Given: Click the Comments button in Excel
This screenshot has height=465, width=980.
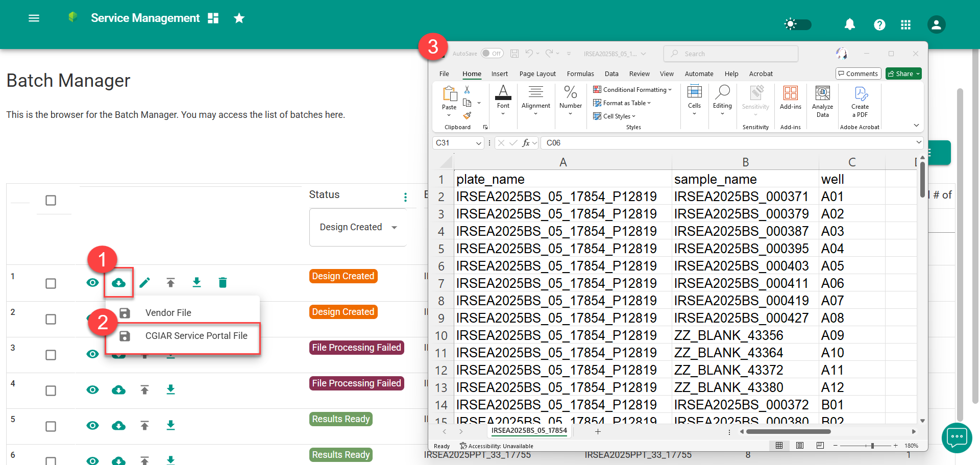Looking at the screenshot, I should pyautogui.click(x=858, y=74).
